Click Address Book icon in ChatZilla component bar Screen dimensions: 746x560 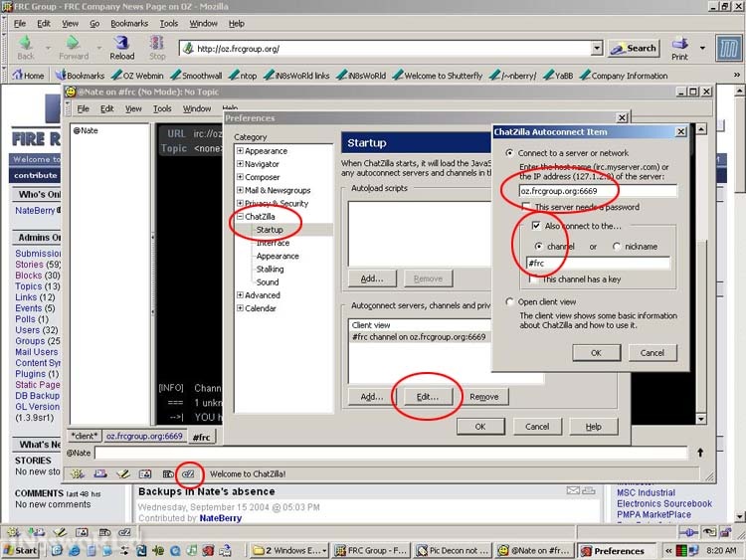pyautogui.click(x=145, y=473)
